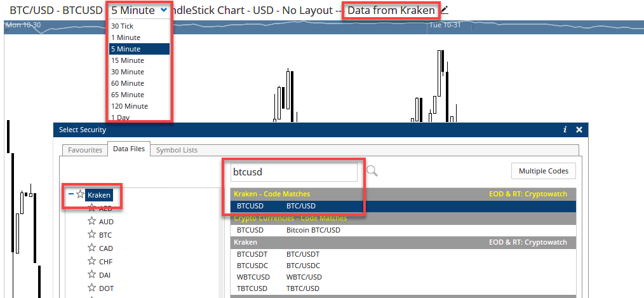Select 1 Day timeframe
The width and height of the screenshot is (644, 298).
pyautogui.click(x=139, y=117)
